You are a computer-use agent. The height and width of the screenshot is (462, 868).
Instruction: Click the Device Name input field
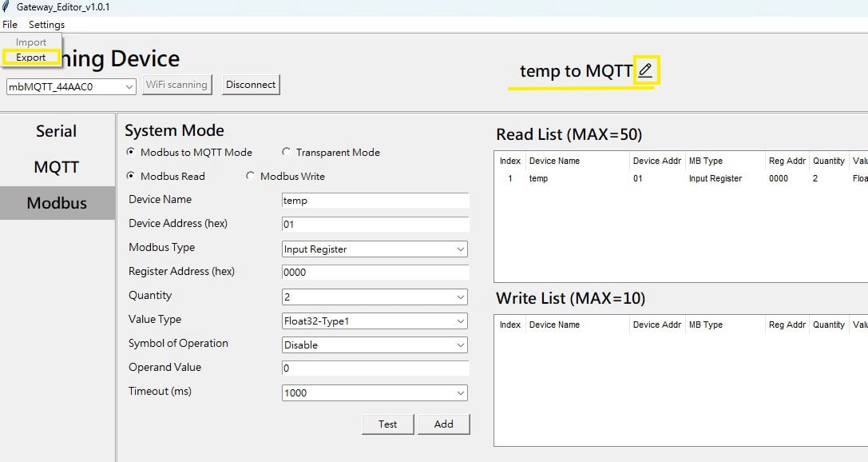[x=375, y=201]
